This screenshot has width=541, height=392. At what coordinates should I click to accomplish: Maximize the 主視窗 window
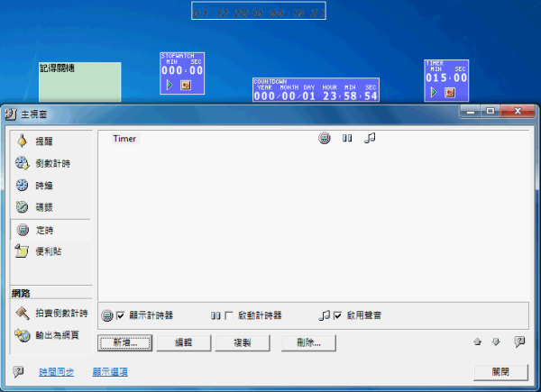(491, 112)
